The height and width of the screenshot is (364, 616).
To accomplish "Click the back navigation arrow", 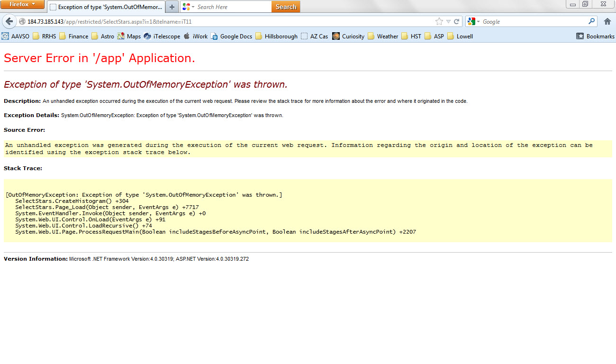I will tap(9, 21).
